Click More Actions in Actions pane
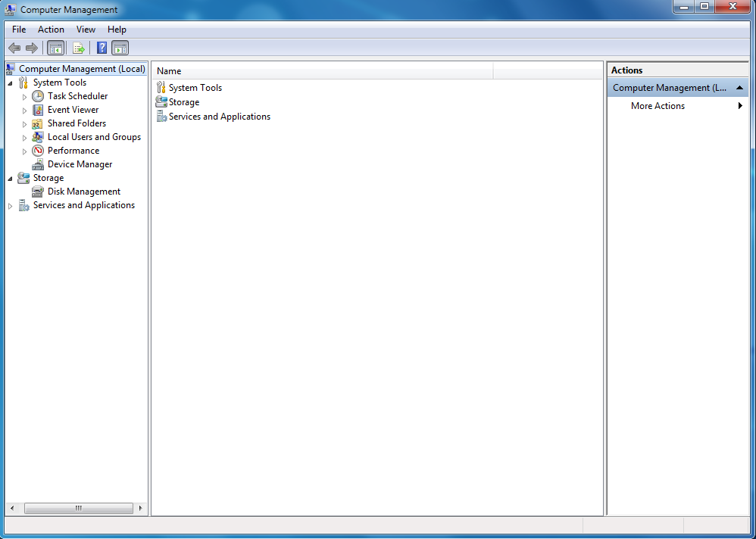 tap(658, 106)
